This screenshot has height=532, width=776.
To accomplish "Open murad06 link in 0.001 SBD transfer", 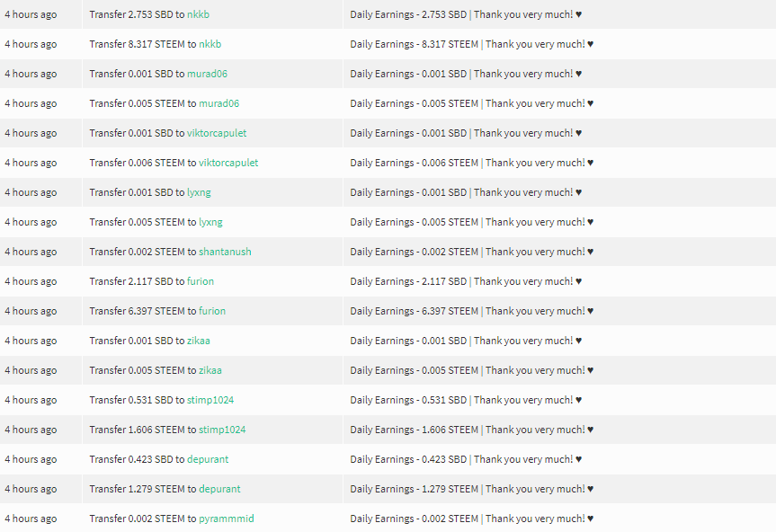I will click(x=207, y=74).
